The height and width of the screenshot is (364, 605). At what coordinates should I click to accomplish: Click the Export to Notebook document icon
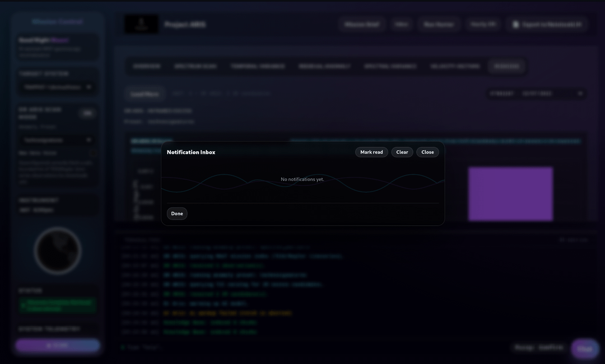coord(516,25)
